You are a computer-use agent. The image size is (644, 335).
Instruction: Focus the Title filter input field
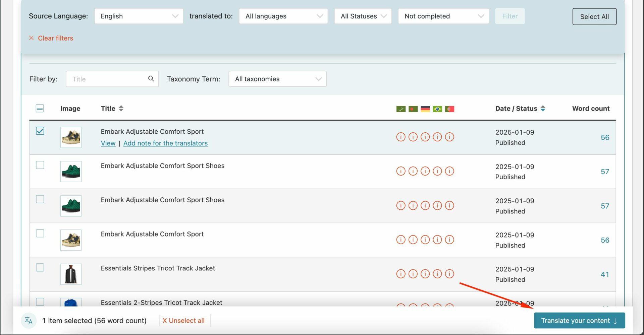click(x=112, y=79)
